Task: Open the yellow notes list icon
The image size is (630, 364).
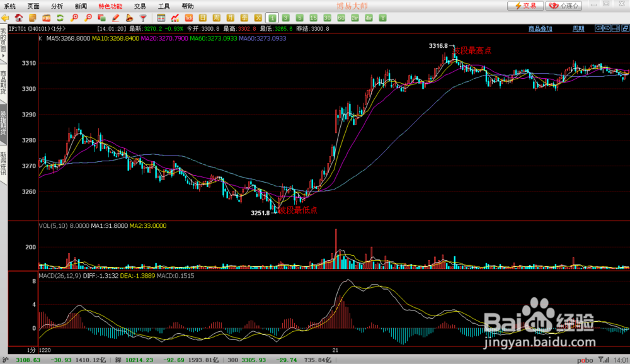Action: [x=33, y=18]
